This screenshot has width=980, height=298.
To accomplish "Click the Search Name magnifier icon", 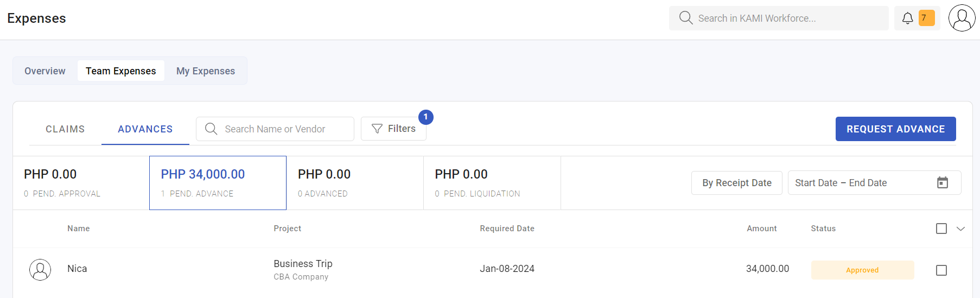I will point(211,129).
